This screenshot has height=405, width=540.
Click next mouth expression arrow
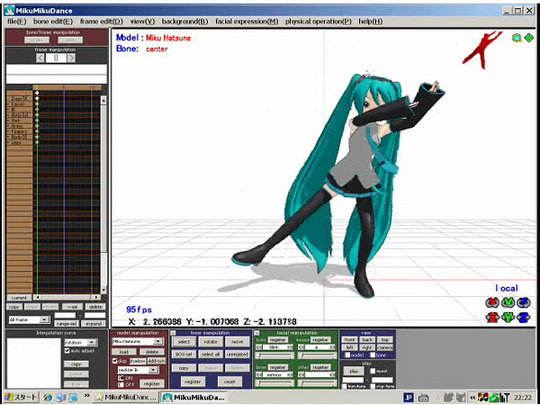coord(333,347)
